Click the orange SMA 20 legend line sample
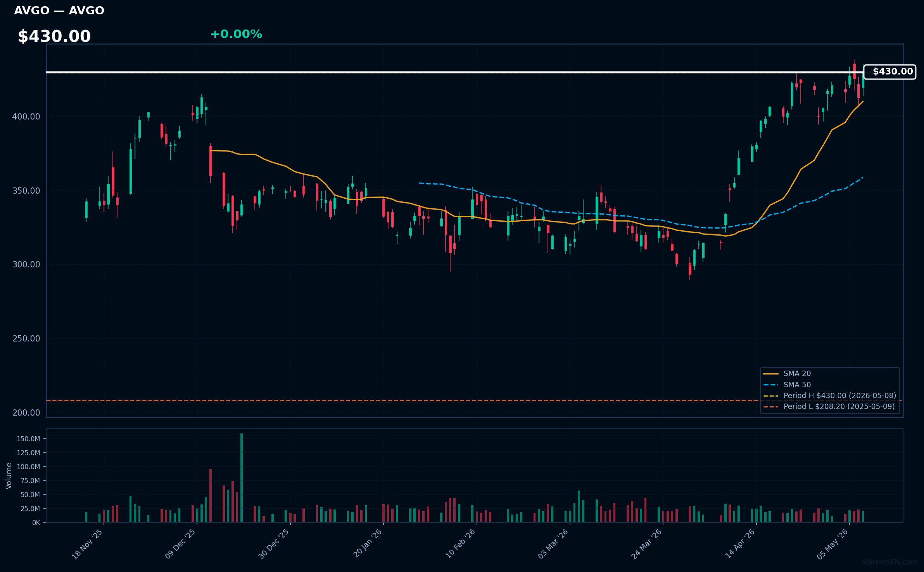This screenshot has height=572, width=924. coord(771,374)
